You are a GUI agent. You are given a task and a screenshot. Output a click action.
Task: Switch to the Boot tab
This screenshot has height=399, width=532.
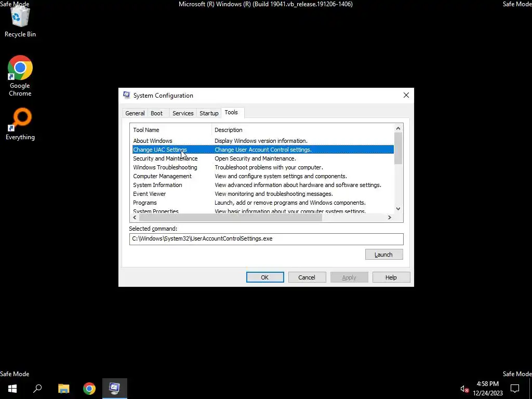pyautogui.click(x=156, y=113)
